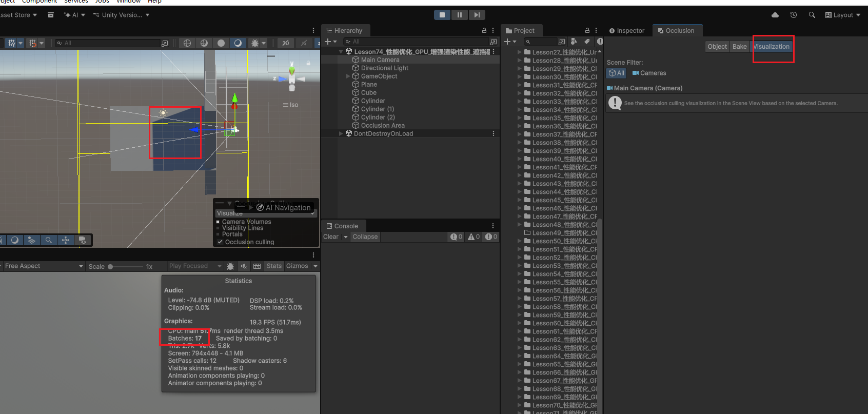Lock the Hierarchy panel
868x414 pixels.
click(484, 31)
